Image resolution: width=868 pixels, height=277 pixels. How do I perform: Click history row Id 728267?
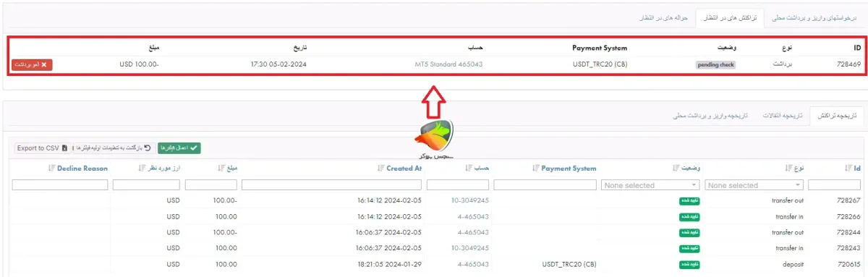tap(848, 200)
